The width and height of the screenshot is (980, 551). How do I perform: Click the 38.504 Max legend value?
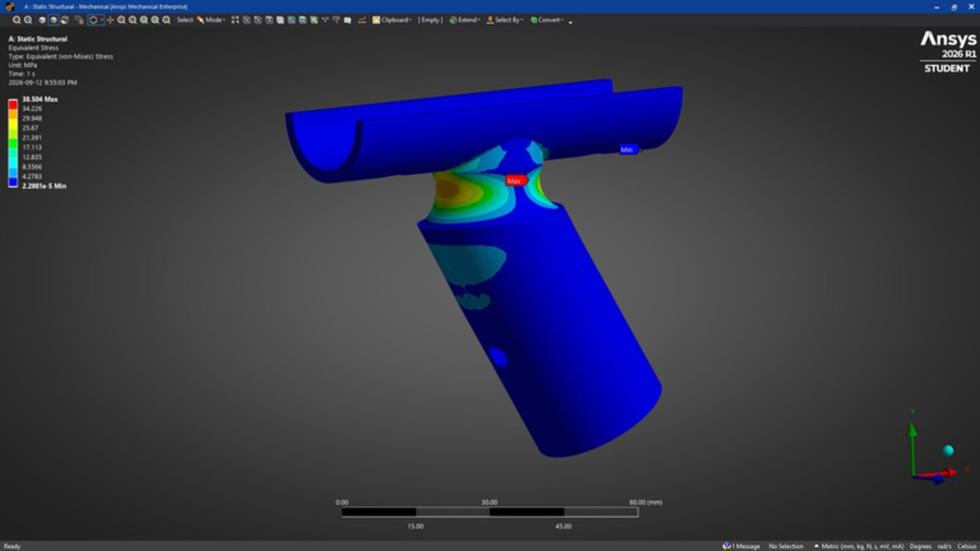point(40,99)
